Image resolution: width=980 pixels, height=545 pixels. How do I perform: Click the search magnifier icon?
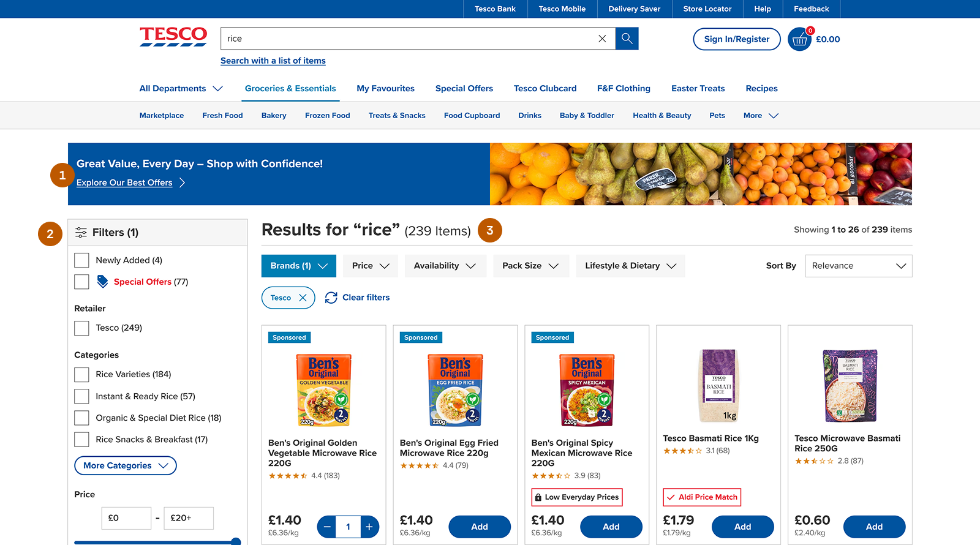626,38
